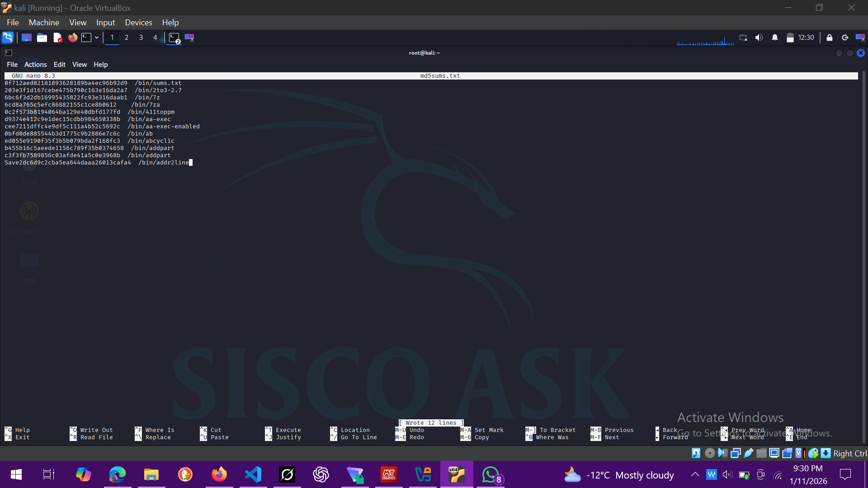Open Kali notifications bell icon
This screenshot has height=488, width=868.
[x=775, y=38]
